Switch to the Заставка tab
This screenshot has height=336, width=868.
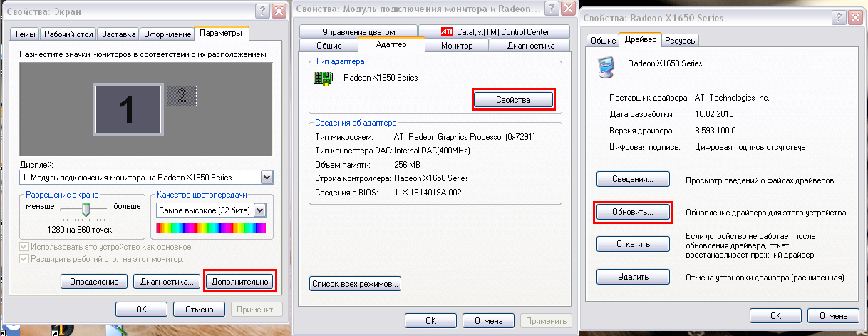(x=118, y=34)
